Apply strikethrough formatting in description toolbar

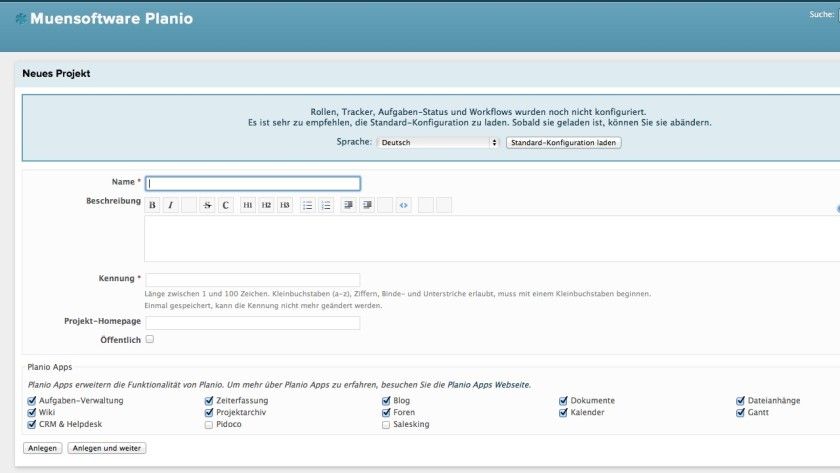click(207, 205)
